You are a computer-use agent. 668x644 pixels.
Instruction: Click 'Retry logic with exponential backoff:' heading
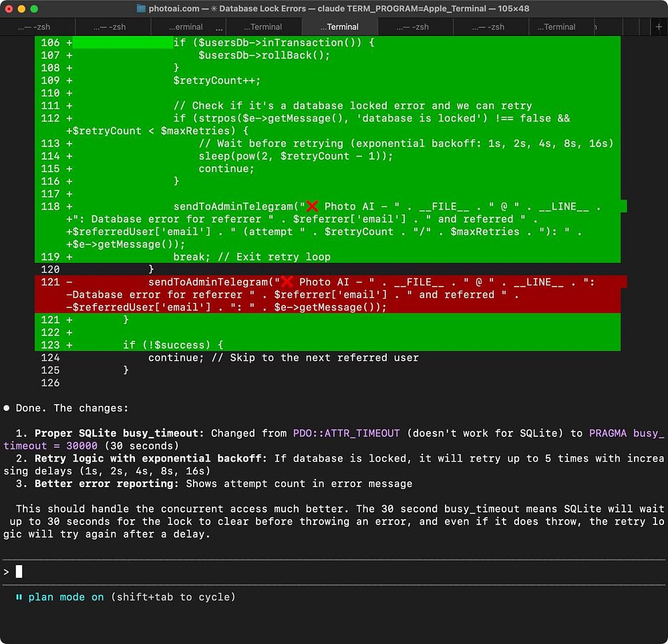pyautogui.click(x=151, y=458)
